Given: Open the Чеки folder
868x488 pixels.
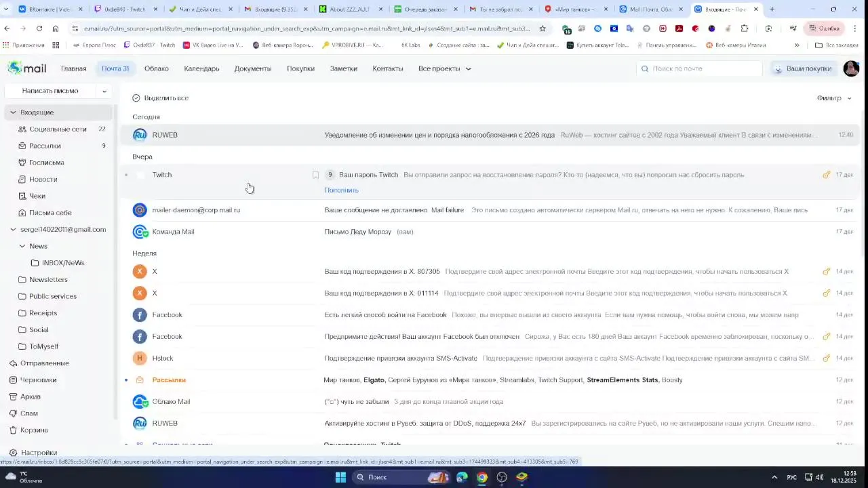Looking at the screenshot, I should 37,196.
